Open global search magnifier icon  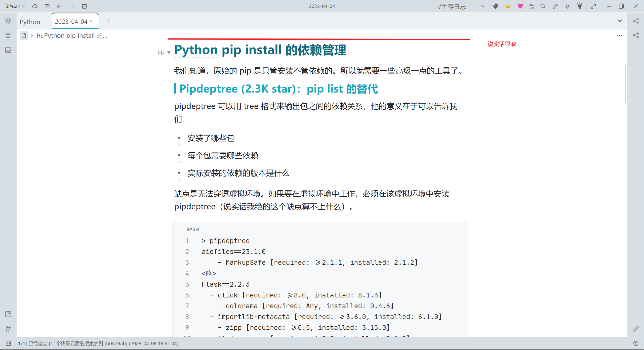[x=543, y=6]
